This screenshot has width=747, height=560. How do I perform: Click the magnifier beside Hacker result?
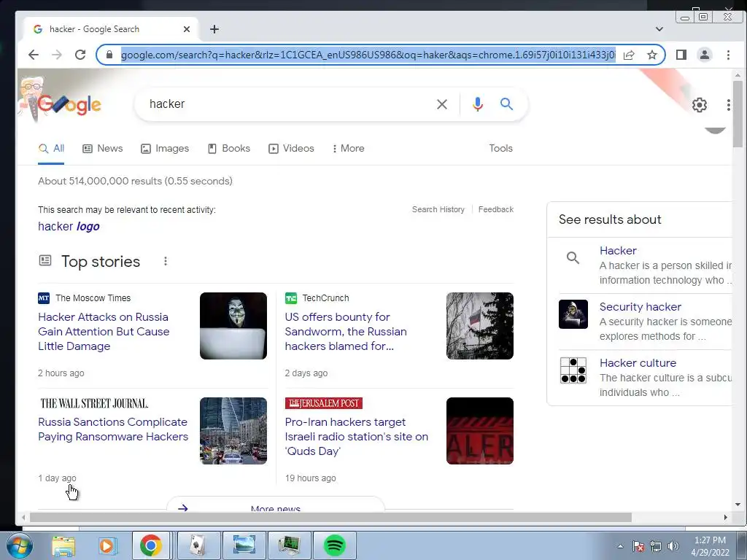(x=573, y=257)
